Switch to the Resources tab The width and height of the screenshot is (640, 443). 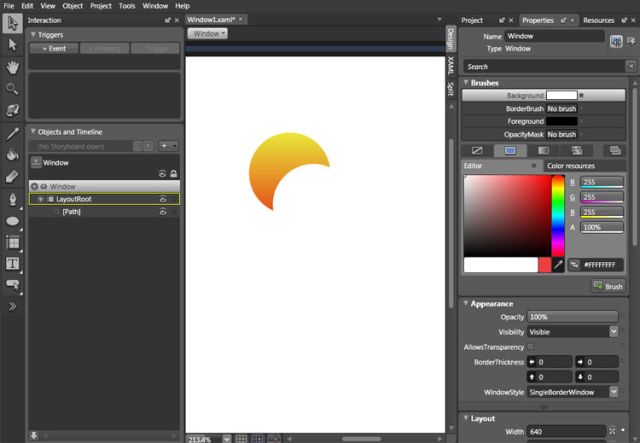pos(598,20)
